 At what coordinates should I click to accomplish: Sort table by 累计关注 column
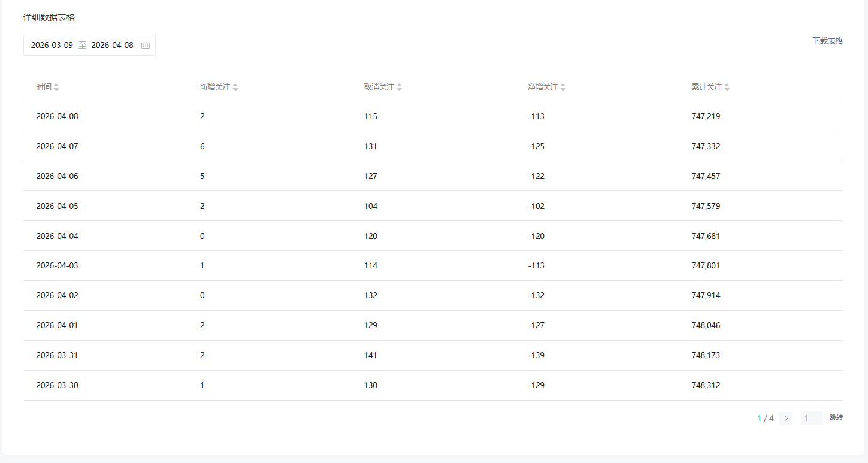[x=727, y=87]
